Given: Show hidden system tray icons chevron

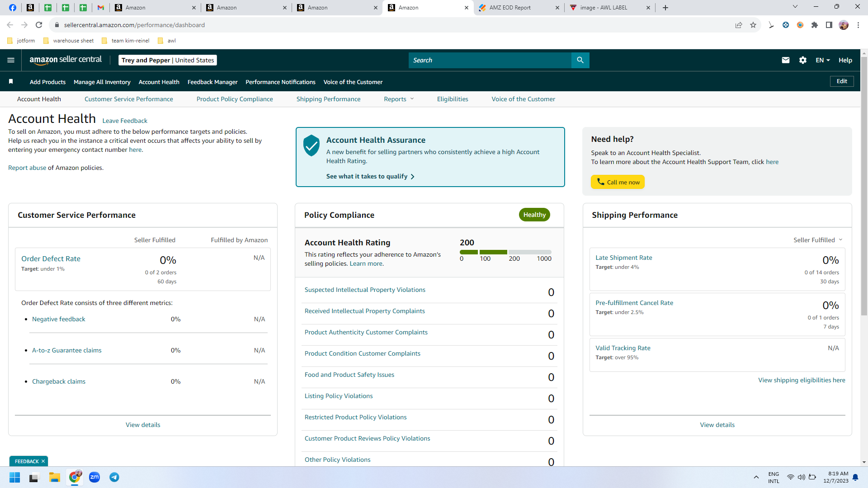Looking at the screenshot, I should pos(756,477).
